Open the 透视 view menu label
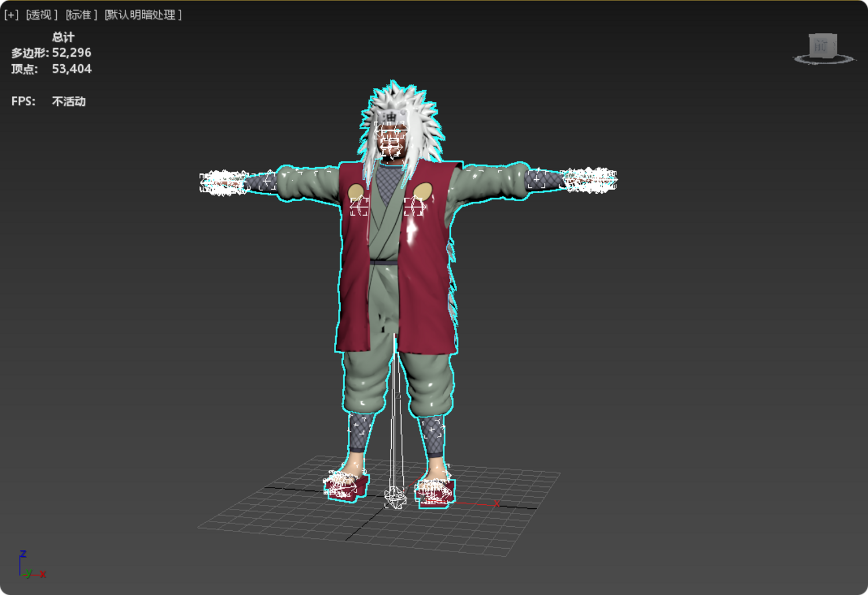The image size is (868, 595). (x=42, y=14)
